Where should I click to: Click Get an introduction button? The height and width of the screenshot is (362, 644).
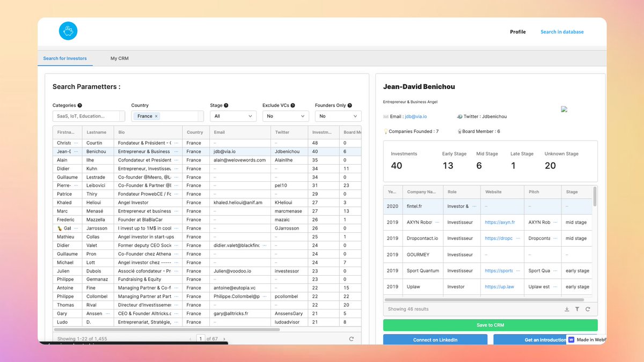pyautogui.click(x=530, y=339)
